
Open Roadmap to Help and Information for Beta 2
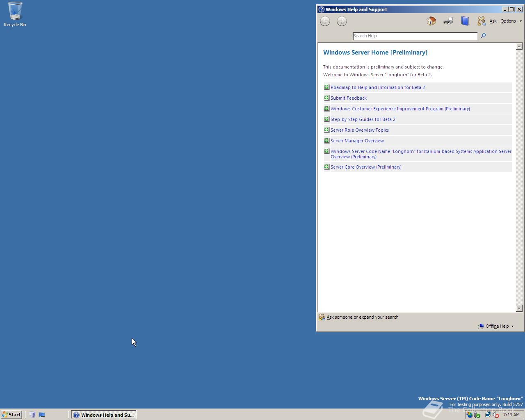(x=378, y=87)
